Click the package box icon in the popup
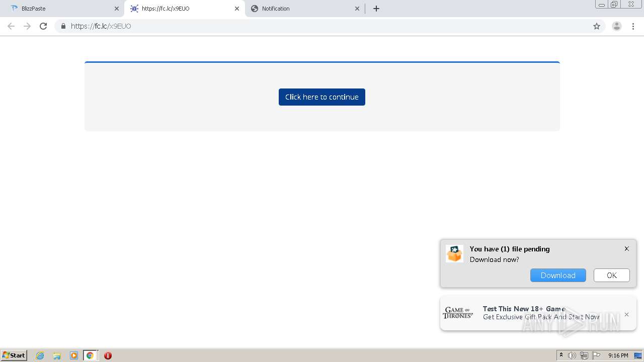 tap(454, 254)
